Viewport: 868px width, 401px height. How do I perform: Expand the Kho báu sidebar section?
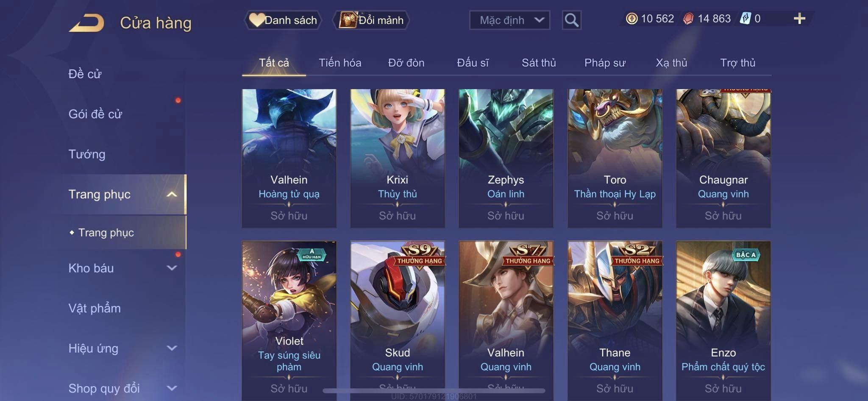(172, 268)
